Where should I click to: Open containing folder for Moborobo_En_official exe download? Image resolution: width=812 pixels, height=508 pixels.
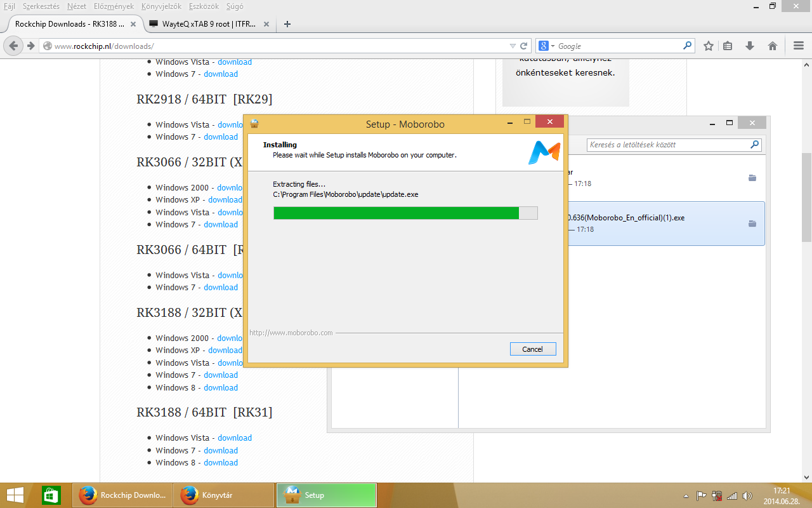(752, 224)
